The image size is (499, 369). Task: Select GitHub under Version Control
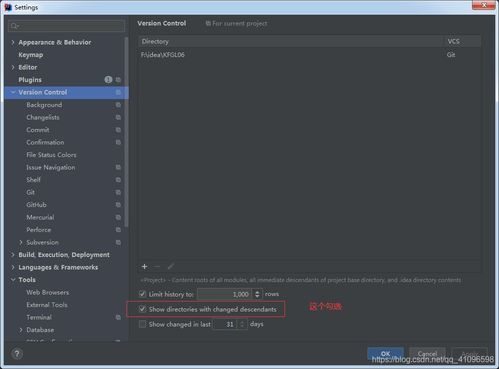tap(36, 205)
